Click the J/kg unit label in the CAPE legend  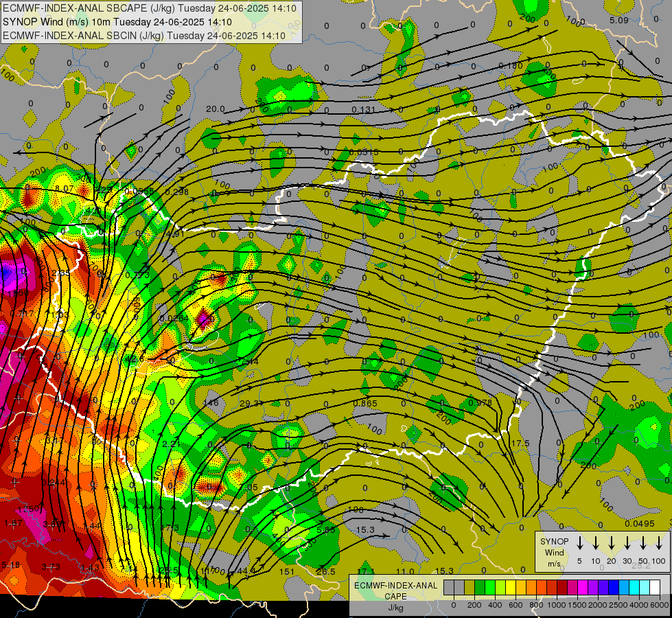(x=395, y=608)
